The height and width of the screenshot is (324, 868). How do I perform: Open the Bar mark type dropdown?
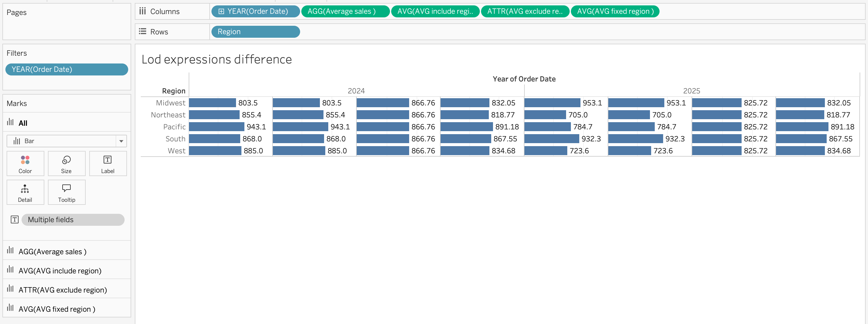pos(121,141)
